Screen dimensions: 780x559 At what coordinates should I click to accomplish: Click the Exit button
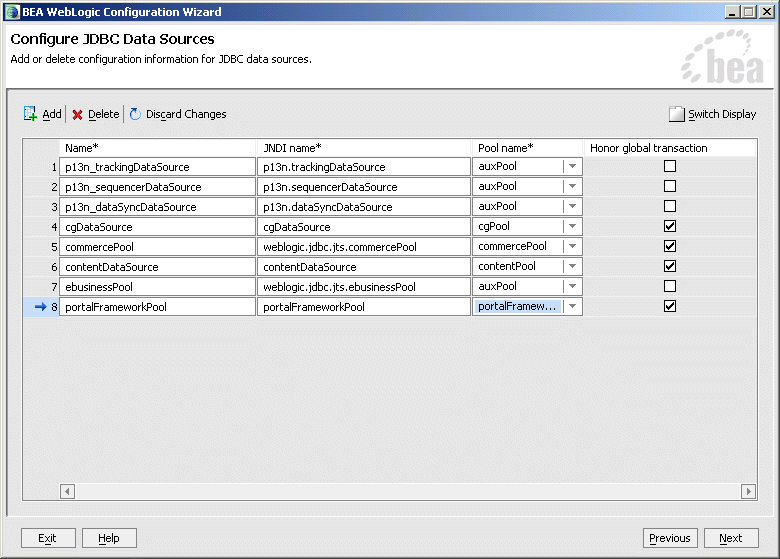pyautogui.click(x=48, y=538)
